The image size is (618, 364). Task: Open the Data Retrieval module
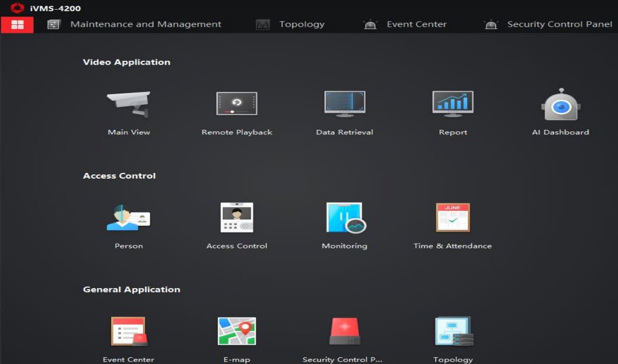(x=345, y=104)
